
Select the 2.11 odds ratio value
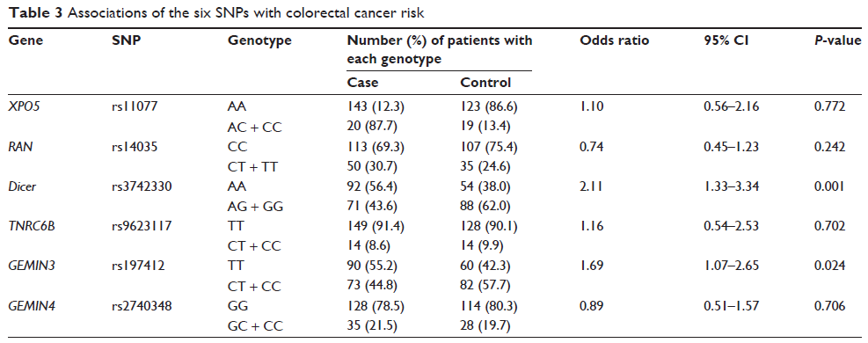click(x=591, y=187)
